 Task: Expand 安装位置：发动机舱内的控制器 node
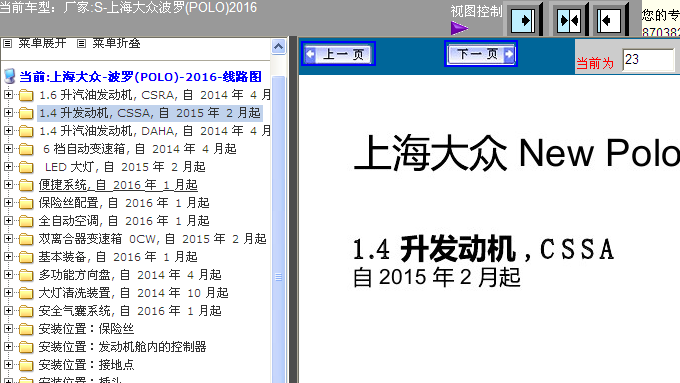8,346
